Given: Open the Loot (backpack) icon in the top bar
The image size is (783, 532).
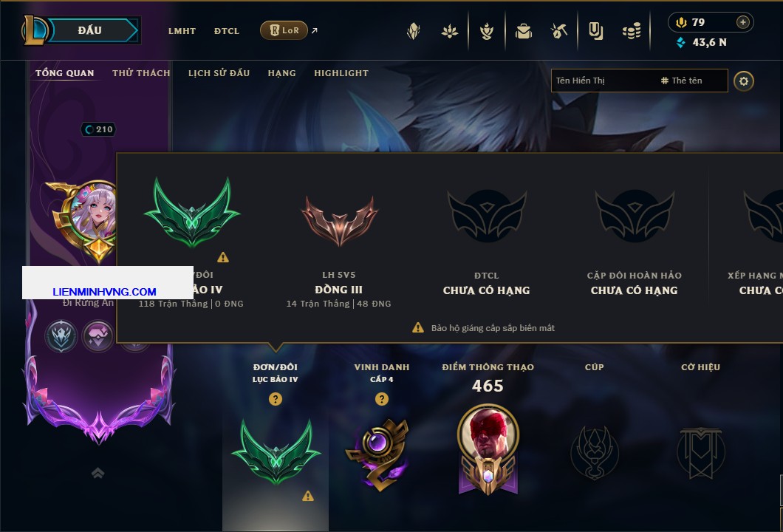Looking at the screenshot, I should click(523, 32).
